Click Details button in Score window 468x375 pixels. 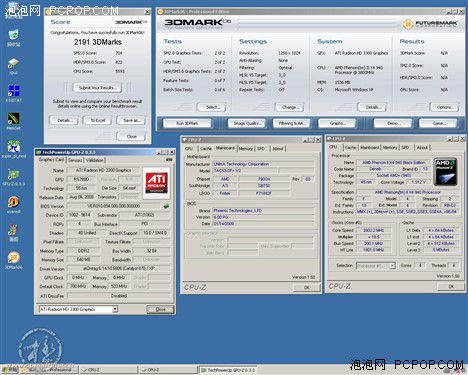[64, 120]
